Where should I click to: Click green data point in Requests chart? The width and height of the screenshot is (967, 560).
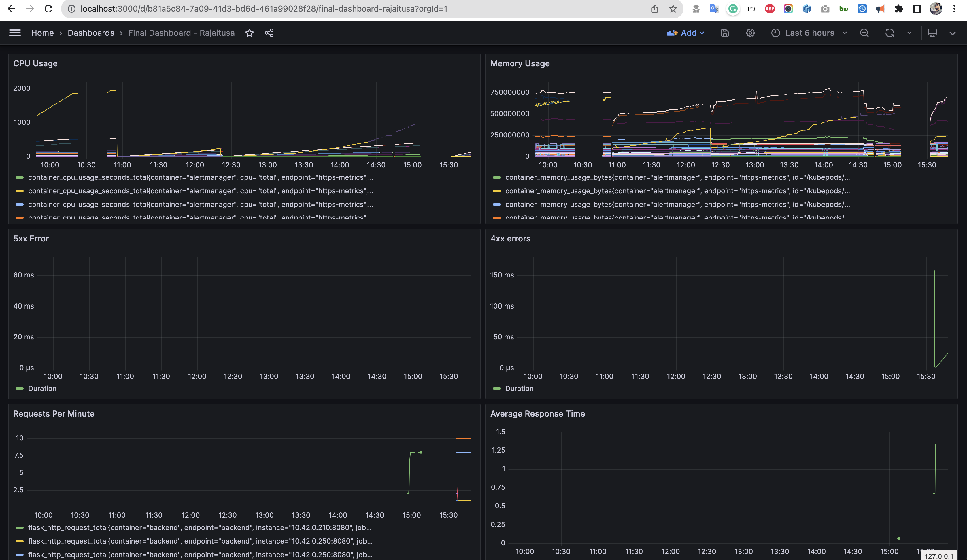click(421, 453)
